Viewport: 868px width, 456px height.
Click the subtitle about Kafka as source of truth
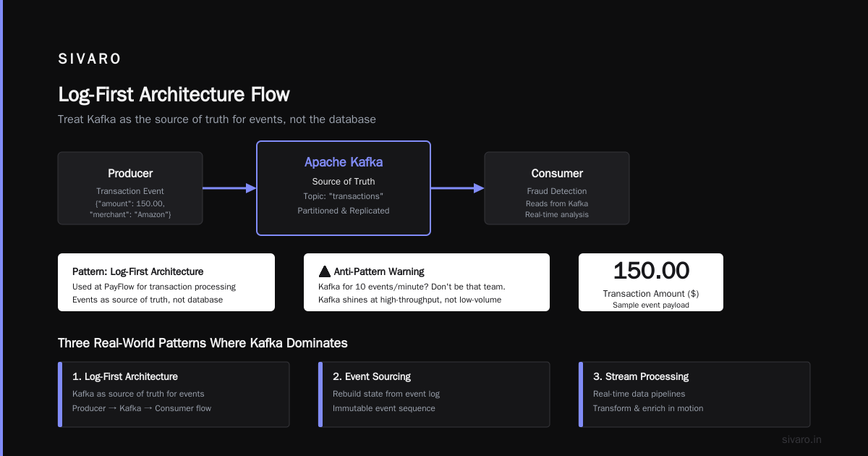tap(217, 119)
